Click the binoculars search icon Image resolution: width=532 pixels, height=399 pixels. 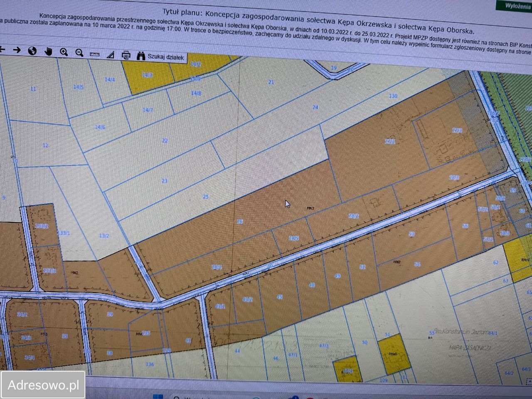[x=141, y=55]
